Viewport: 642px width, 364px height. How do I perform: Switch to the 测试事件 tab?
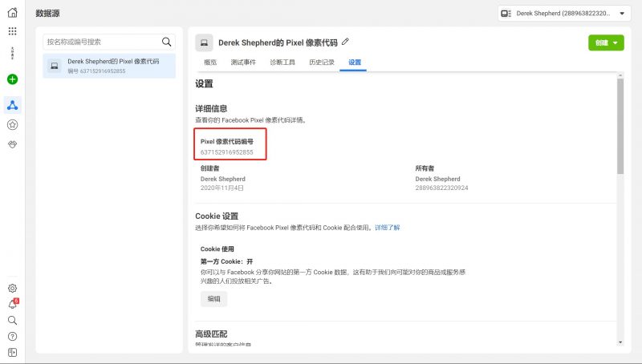(x=243, y=63)
